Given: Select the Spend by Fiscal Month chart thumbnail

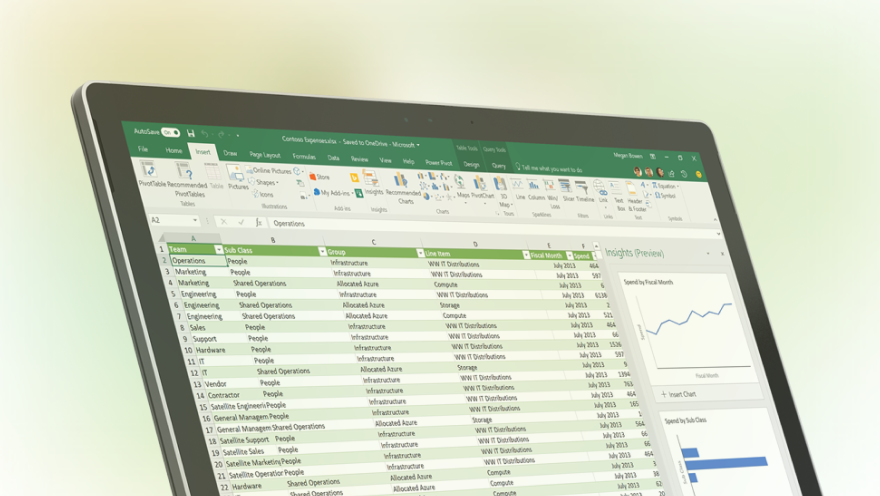Looking at the screenshot, I should pyautogui.click(x=689, y=329).
